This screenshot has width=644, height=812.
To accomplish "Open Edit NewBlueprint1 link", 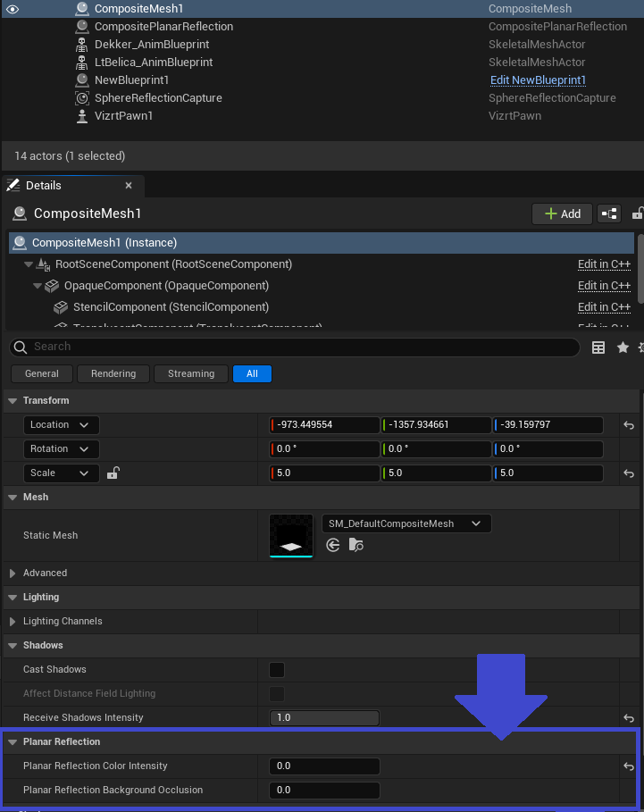I will click(538, 80).
